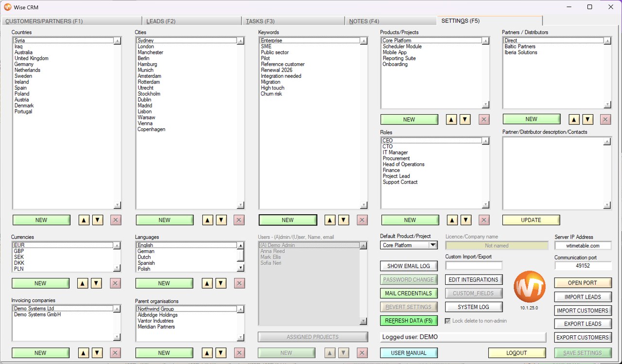Viewport: 622px width, 364px height.
Task: Open the Default Product/Project dropdown
Action: [433, 245]
